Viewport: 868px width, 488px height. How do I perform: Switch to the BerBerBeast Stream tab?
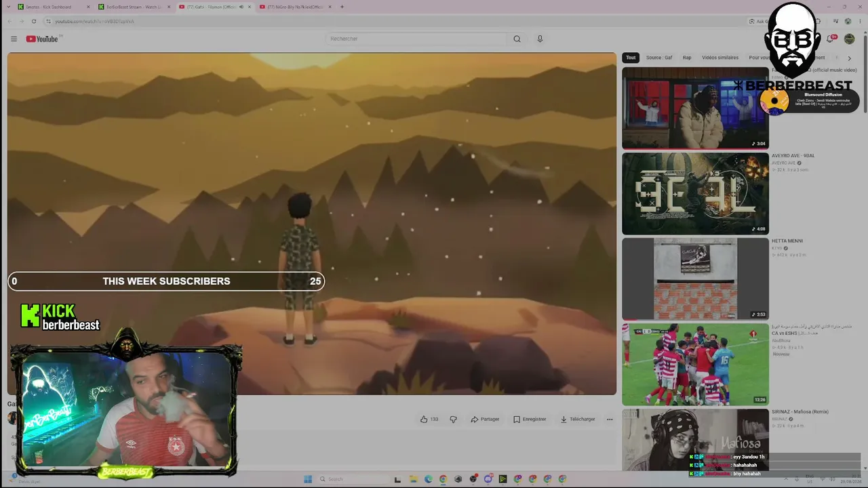[134, 7]
